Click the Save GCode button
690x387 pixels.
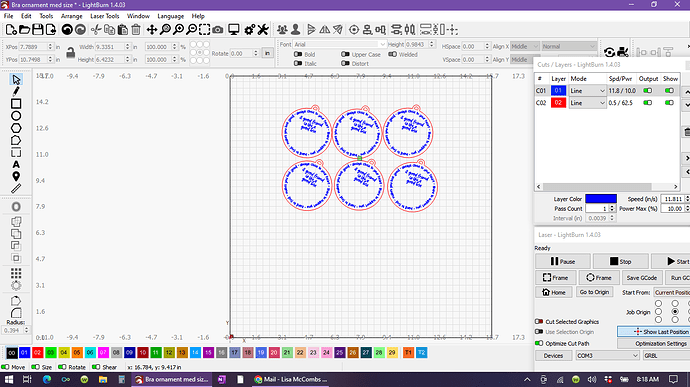click(642, 278)
